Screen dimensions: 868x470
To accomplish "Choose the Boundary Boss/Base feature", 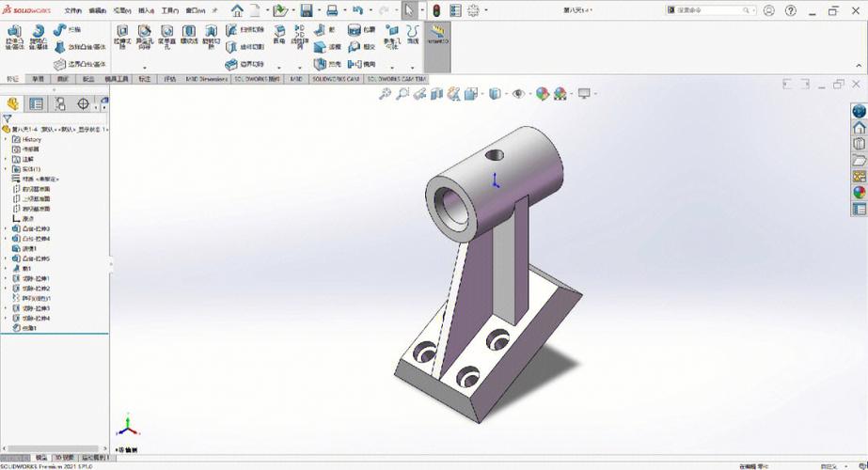I will pos(80,64).
